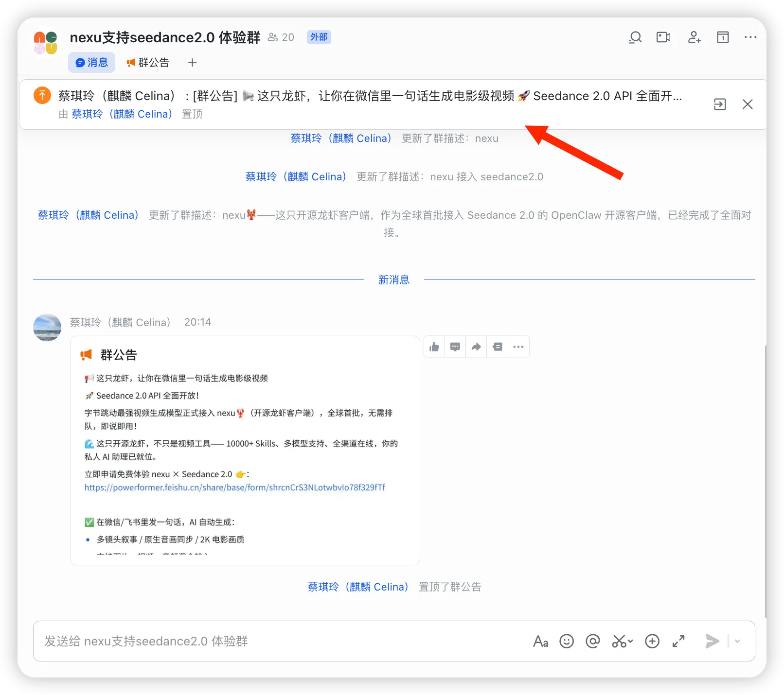Screen dimensions: 784x695
Task: Select the 消息 tab
Action: coord(91,62)
